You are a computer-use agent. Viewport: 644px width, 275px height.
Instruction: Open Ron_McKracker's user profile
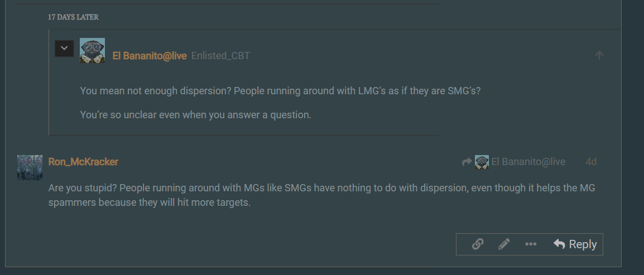[83, 162]
